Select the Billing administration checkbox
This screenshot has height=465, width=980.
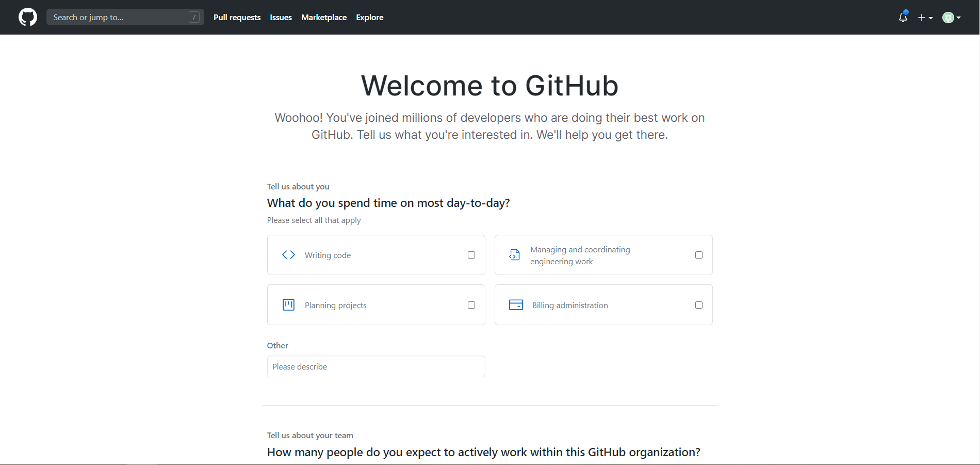pyautogui.click(x=699, y=305)
